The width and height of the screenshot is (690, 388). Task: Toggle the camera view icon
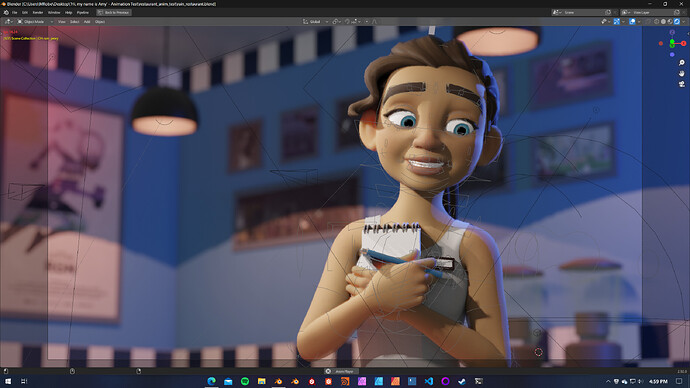pos(682,84)
